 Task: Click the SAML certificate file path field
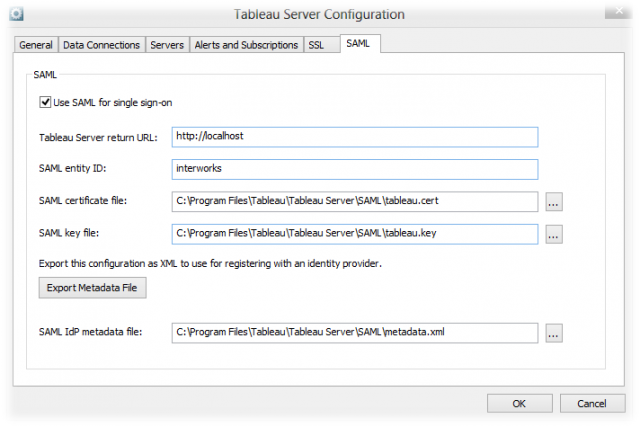coord(355,202)
